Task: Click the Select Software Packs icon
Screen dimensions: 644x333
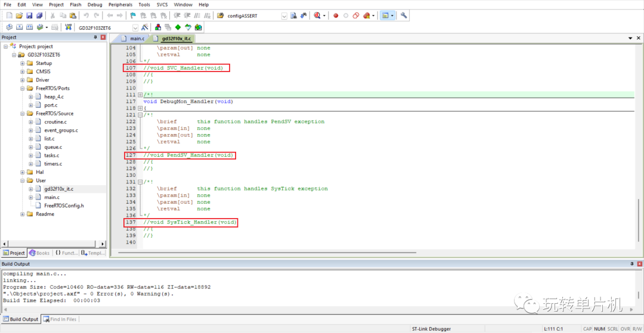Action: 188,27
